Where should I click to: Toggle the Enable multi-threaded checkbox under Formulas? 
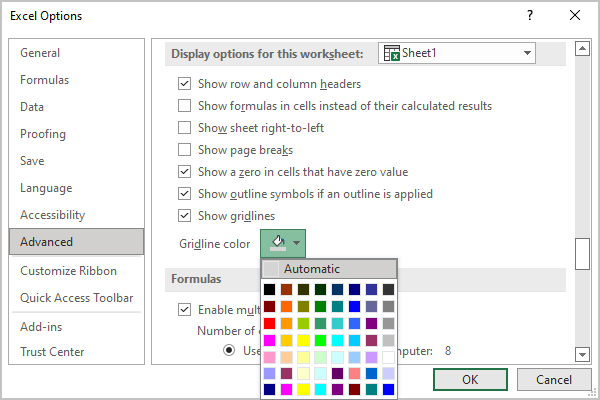click(x=184, y=309)
